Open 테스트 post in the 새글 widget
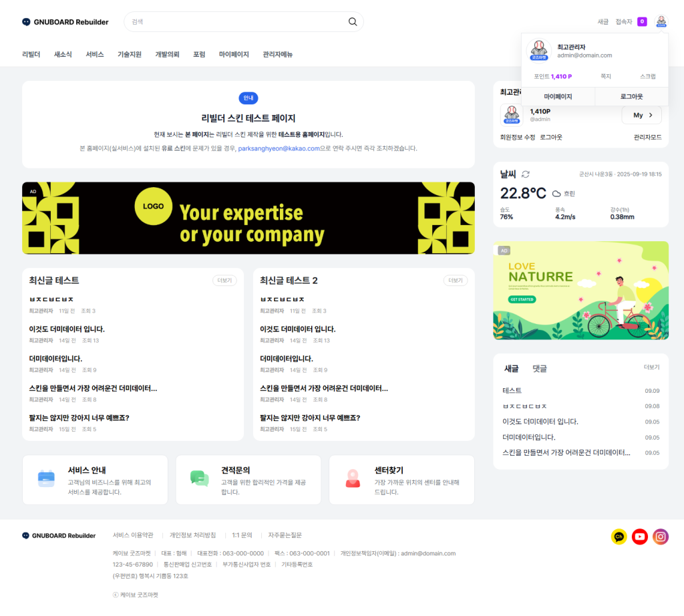 tap(512, 391)
